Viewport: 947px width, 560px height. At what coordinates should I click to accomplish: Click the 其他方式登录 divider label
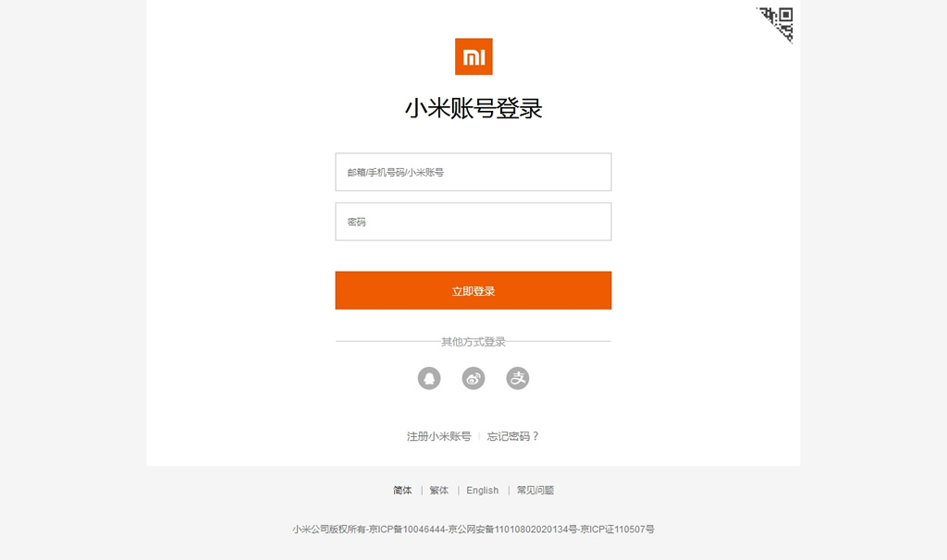pyautogui.click(x=473, y=342)
